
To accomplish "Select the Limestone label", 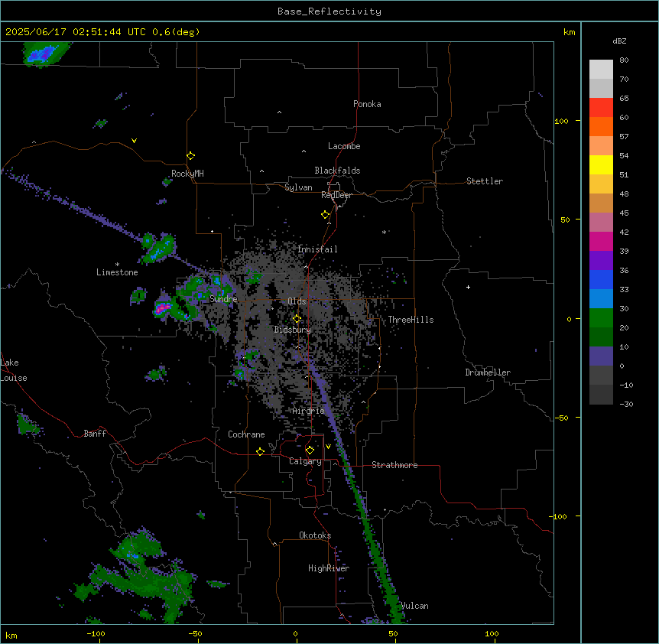I will (x=117, y=272).
